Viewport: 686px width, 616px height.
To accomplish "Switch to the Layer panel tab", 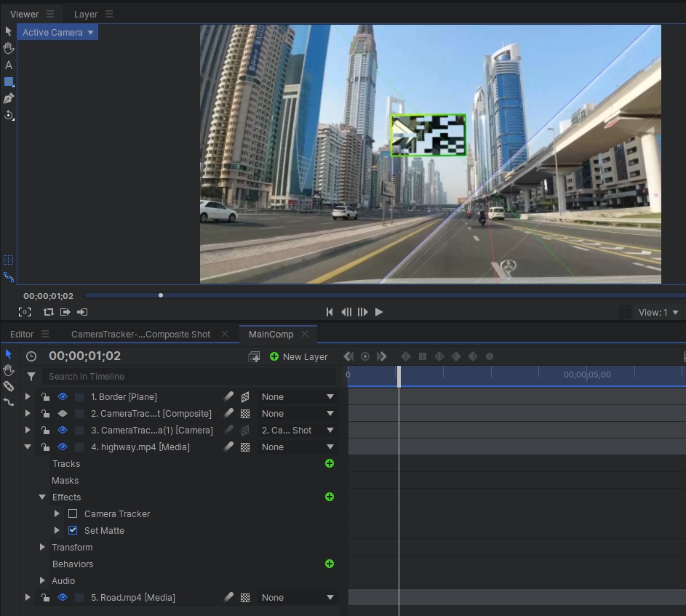I will (x=86, y=14).
